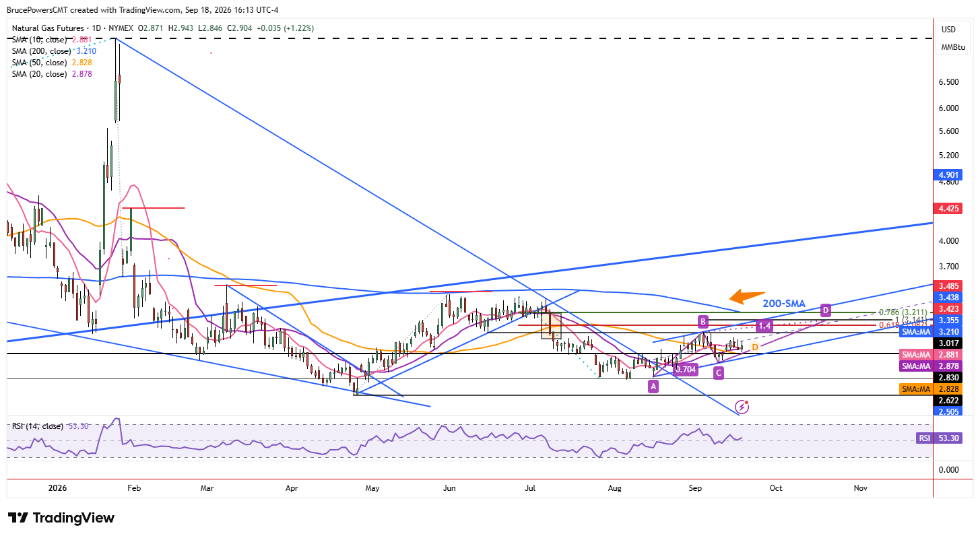
Task: Click the red 3.485 price-scale label
Action: coord(948,285)
